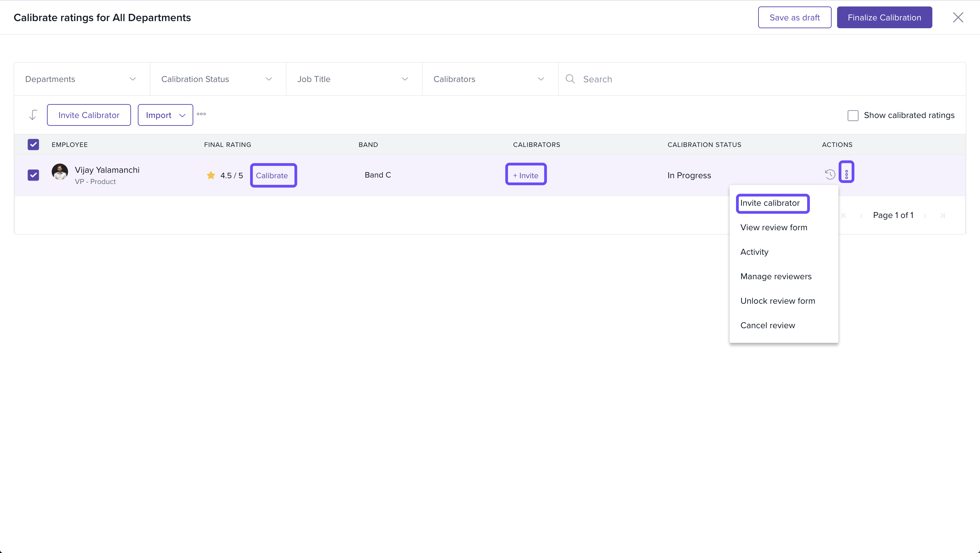The width and height of the screenshot is (980, 553).
Task: Expand the Departments filter dropdown
Action: tap(82, 79)
